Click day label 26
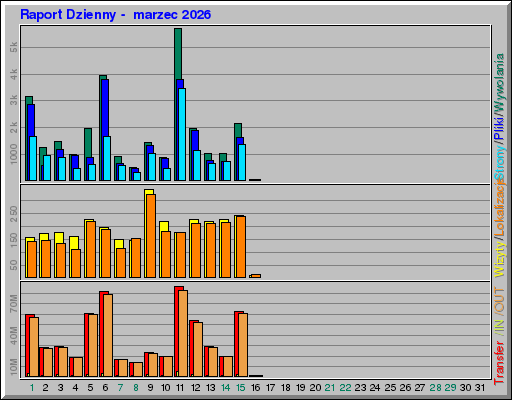This screenshot has width=512, height=400. [x=405, y=388]
